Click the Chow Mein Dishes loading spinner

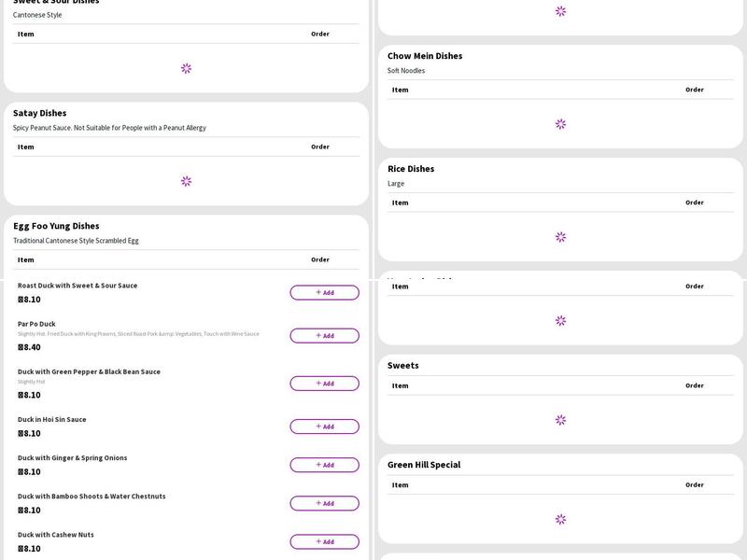coord(560,124)
